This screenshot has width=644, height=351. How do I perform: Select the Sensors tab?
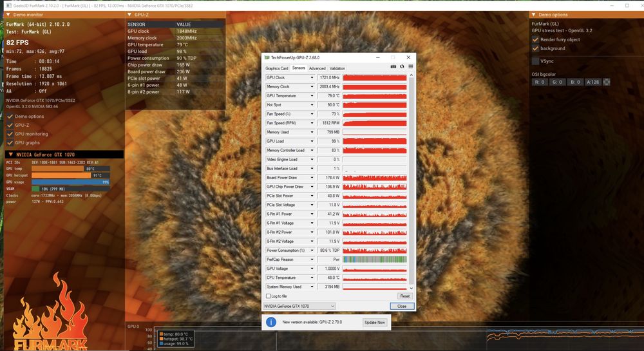[x=299, y=68]
